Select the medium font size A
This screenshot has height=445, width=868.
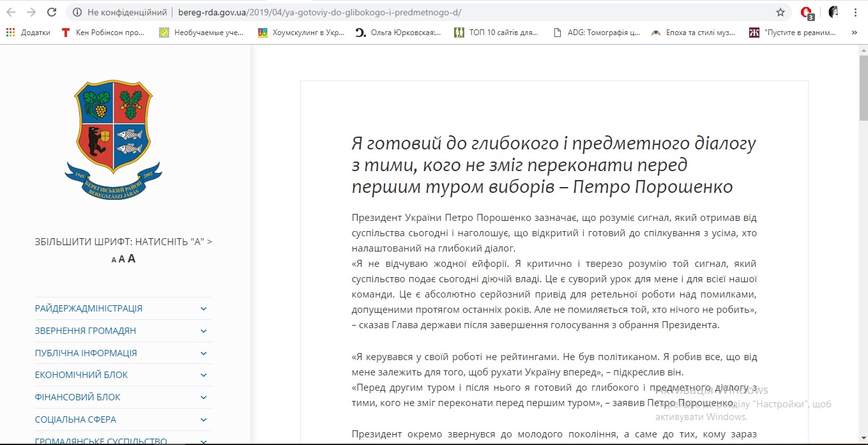tap(121, 259)
